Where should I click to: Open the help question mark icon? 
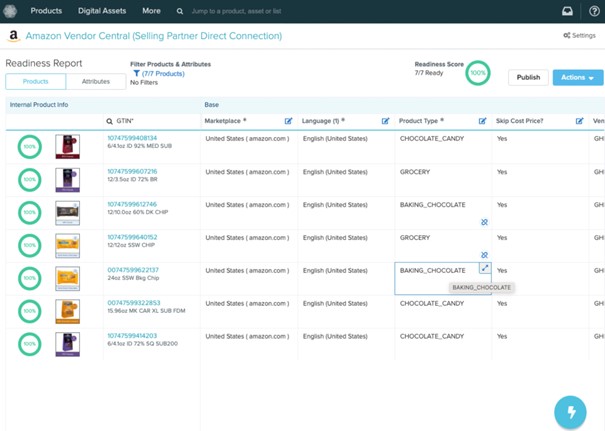594,11
